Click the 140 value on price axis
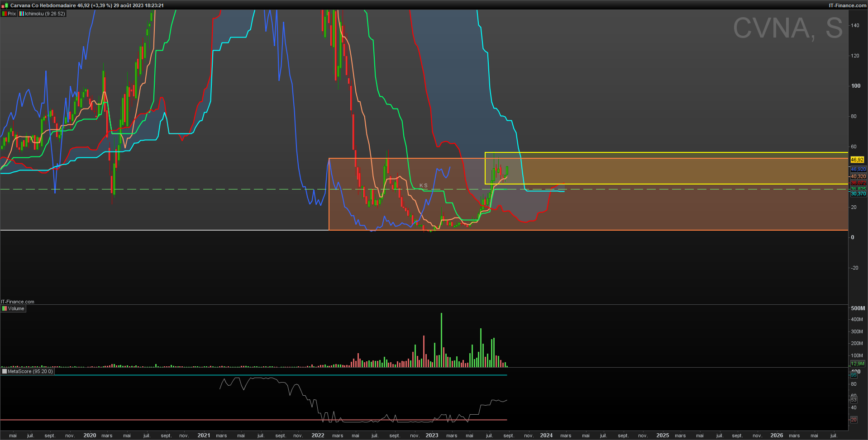Image resolution: width=868 pixels, height=440 pixels. [855, 25]
